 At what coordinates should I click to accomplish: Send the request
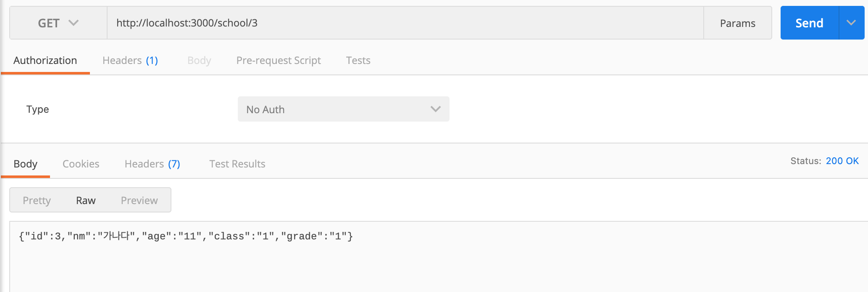tap(809, 23)
